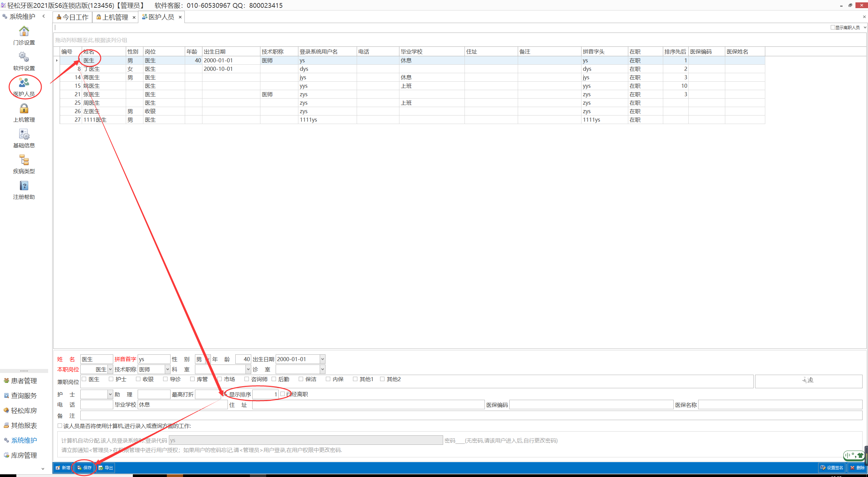Check 兼职岗位 其他1 checkbox
Screen dimensions: 868x477
355,379
